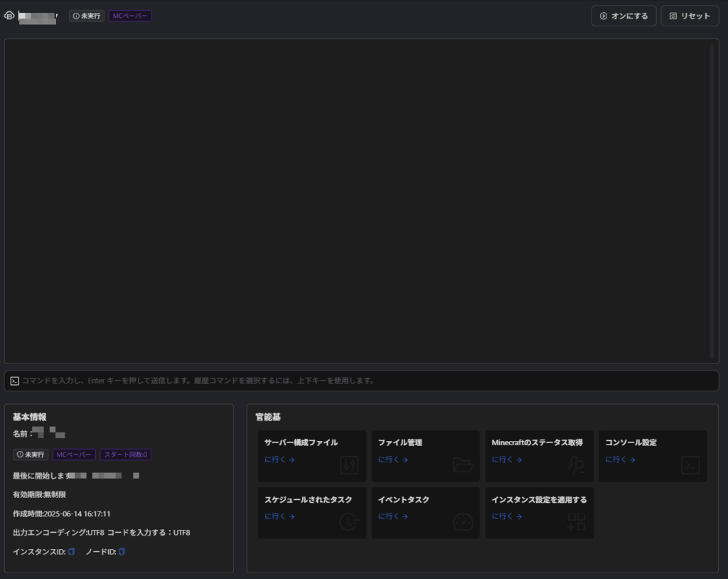The width and height of the screenshot is (728, 579).
Task: Click the オンにする start button
Action: [x=623, y=16]
